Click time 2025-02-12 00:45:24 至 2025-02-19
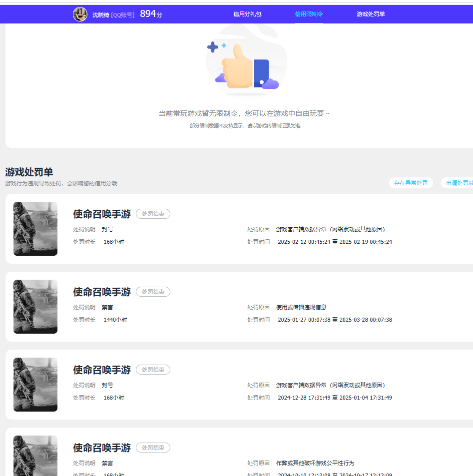 click(335, 242)
